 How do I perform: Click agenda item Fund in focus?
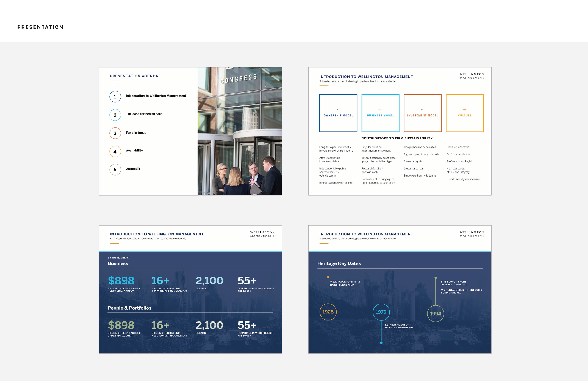(136, 133)
